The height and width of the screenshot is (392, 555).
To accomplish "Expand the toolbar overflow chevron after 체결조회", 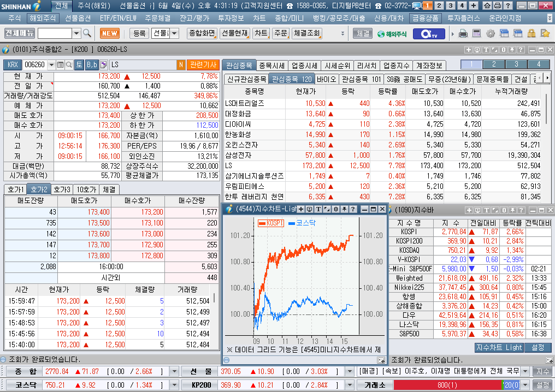I will click(x=343, y=34).
